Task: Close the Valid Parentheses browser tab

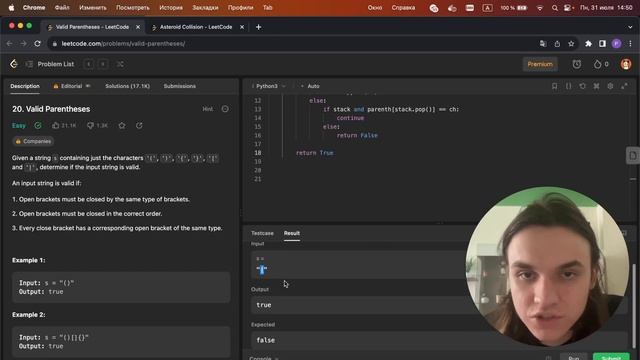Action: (138, 27)
